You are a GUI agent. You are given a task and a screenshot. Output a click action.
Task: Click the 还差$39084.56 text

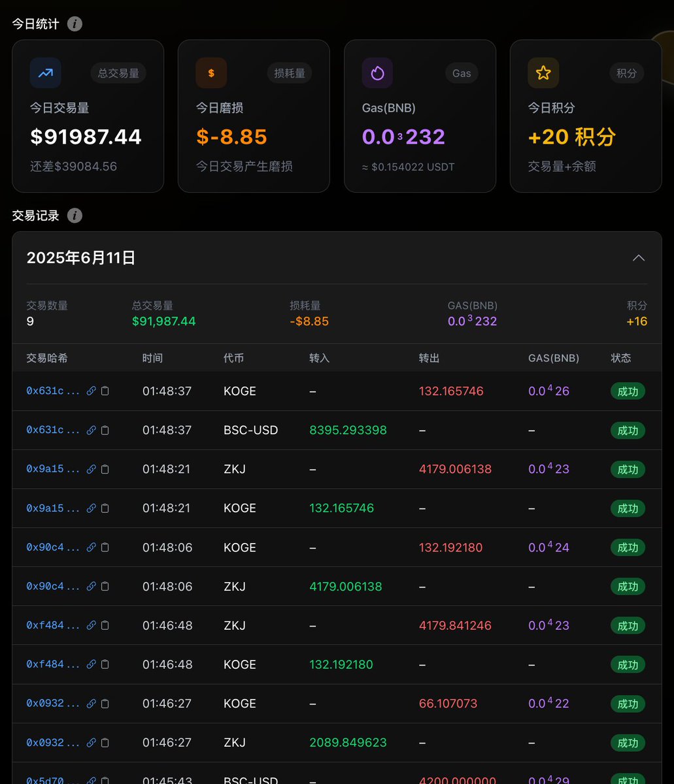pyautogui.click(x=74, y=167)
